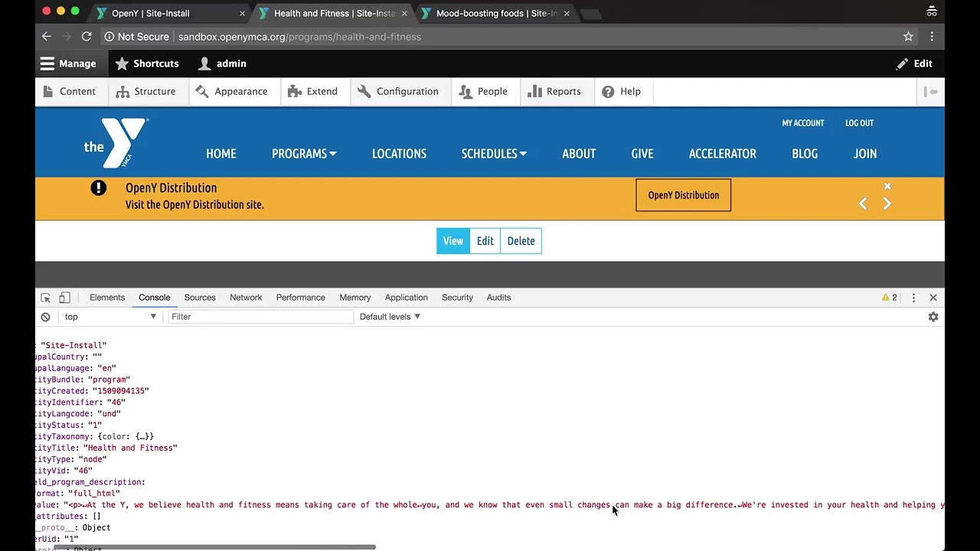Screen dimensions: 980x551
Task: Reload the page with refresh icon
Action: pyautogui.click(x=87, y=36)
